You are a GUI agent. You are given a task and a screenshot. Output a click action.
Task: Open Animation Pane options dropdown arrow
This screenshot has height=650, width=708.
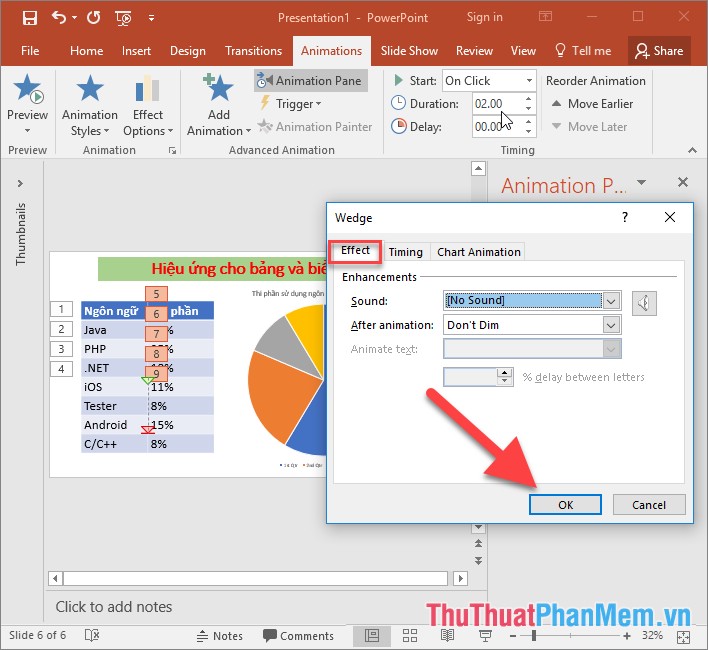[x=641, y=182]
